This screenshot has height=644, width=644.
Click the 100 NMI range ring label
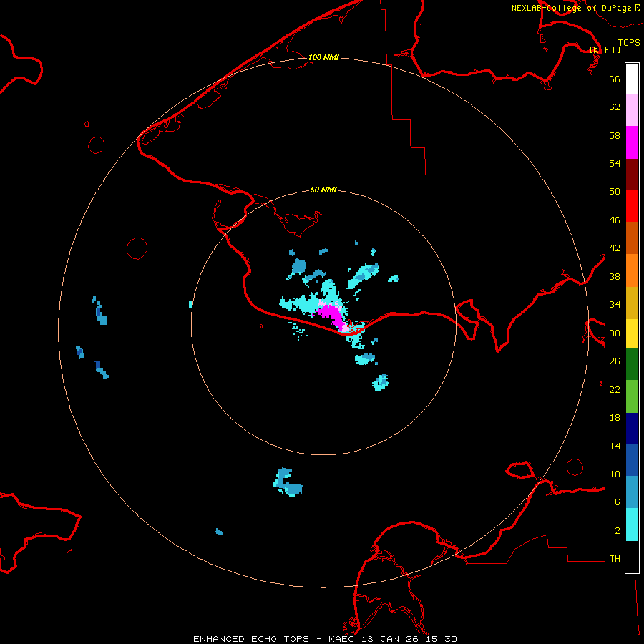pos(323,57)
